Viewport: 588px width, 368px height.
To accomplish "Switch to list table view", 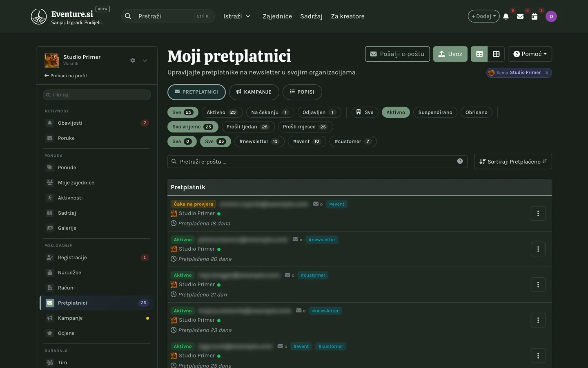I will click(479, 54).
